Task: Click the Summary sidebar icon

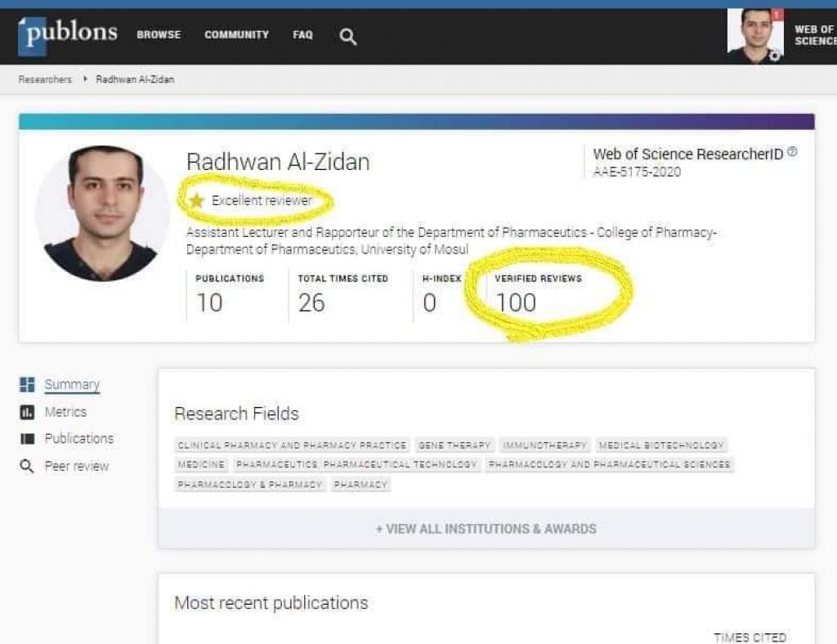Action: (27, 385)
